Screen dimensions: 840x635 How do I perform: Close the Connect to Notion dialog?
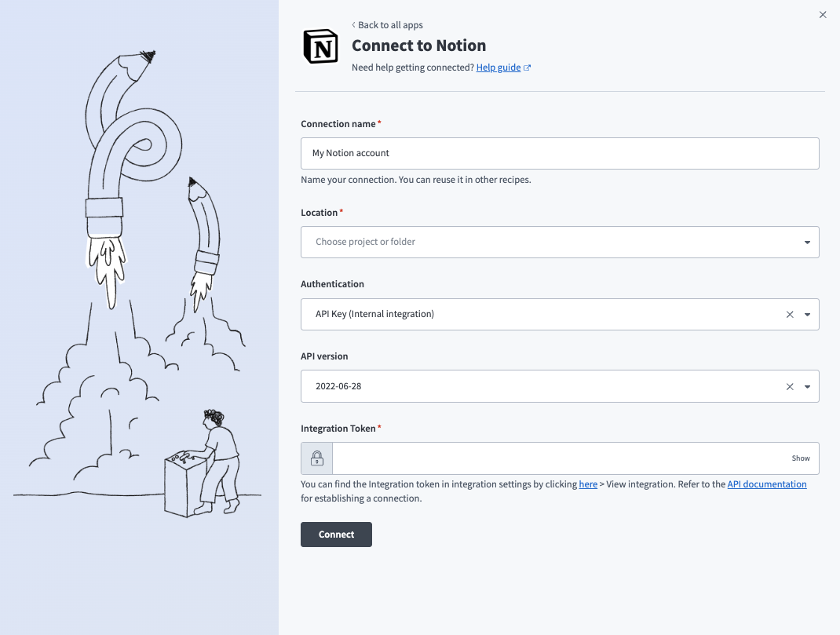tap(823, 15)
